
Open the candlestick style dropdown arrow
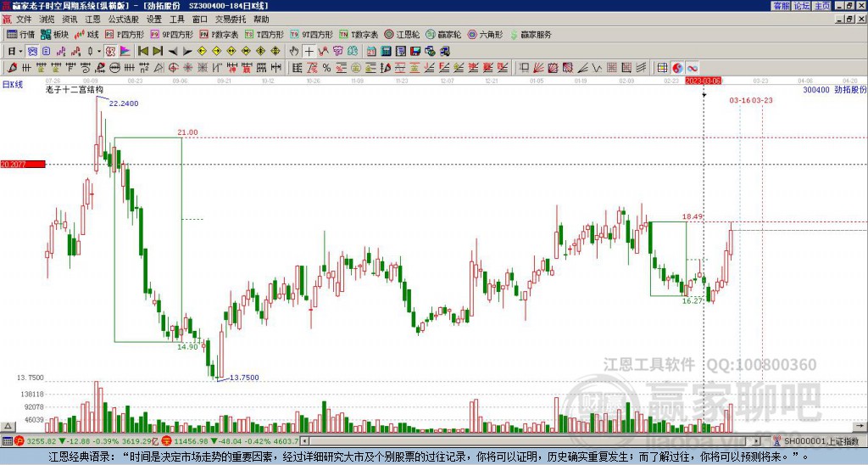pyautogui.click(x=99, y=51)
